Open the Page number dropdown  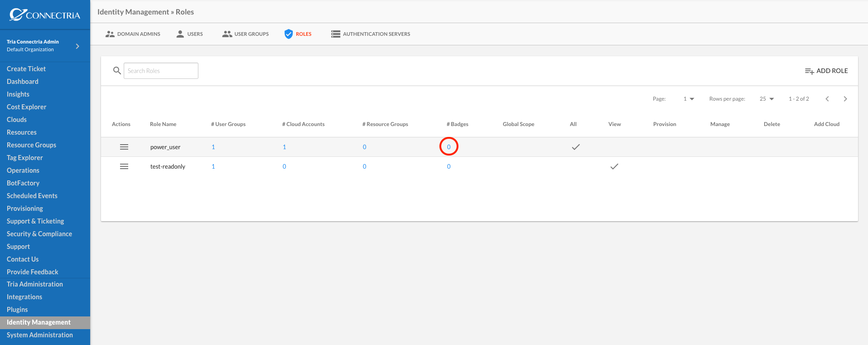(689, 99)
